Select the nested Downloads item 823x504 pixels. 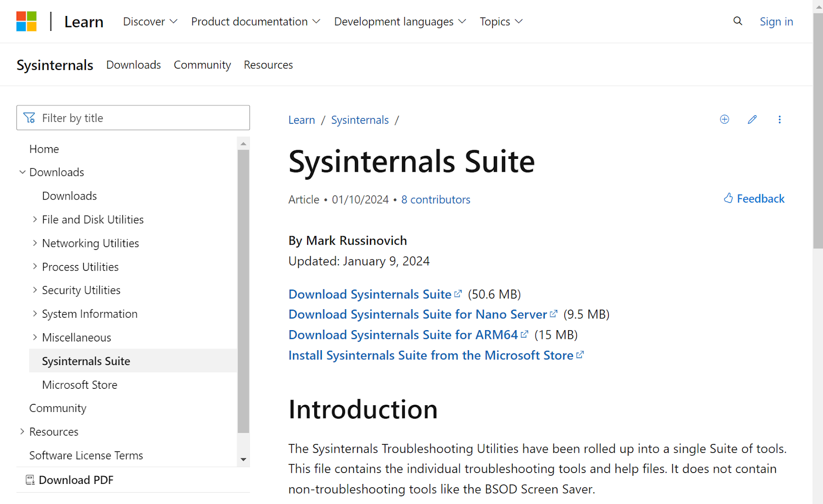[x=69, y=196]
